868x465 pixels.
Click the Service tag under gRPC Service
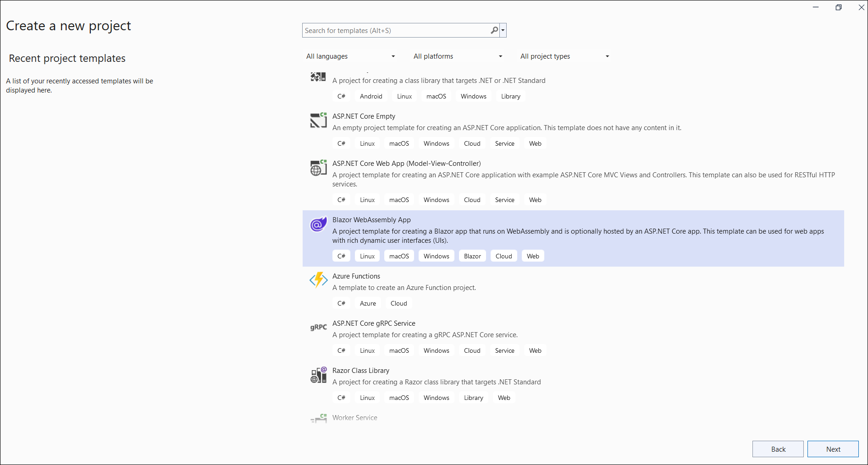tap(505, 350)
